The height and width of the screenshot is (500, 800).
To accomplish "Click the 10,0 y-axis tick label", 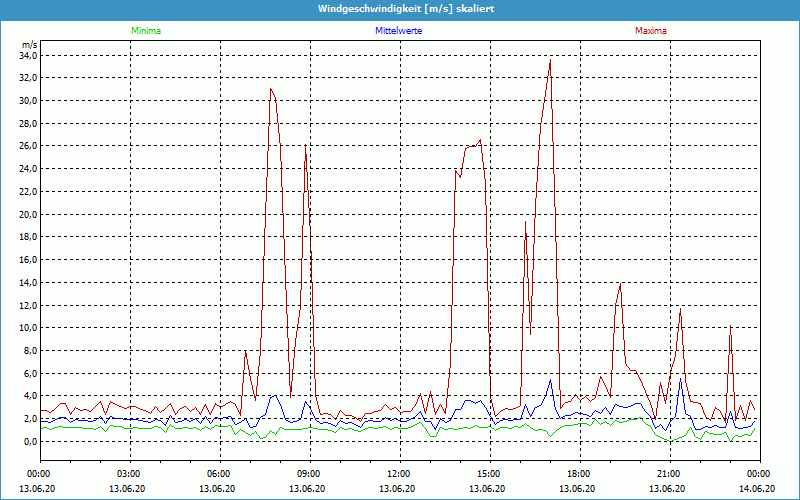I will click(27, 328).
